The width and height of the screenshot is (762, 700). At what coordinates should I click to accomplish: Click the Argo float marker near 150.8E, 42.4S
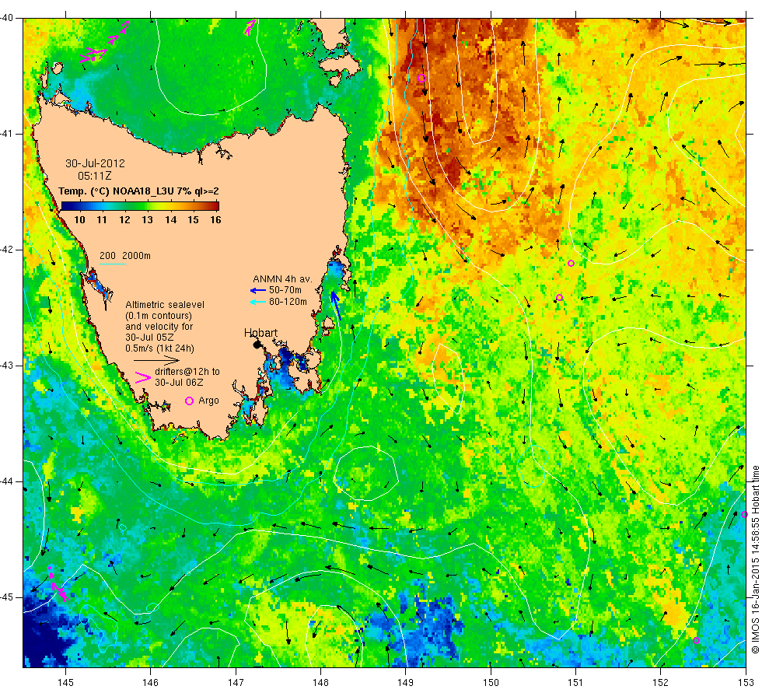point(559,297)
